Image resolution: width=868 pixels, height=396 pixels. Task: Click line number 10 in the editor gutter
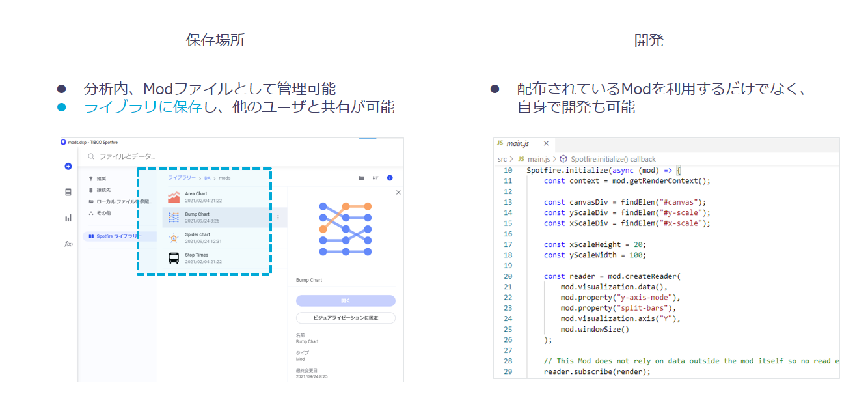[508, 171]
